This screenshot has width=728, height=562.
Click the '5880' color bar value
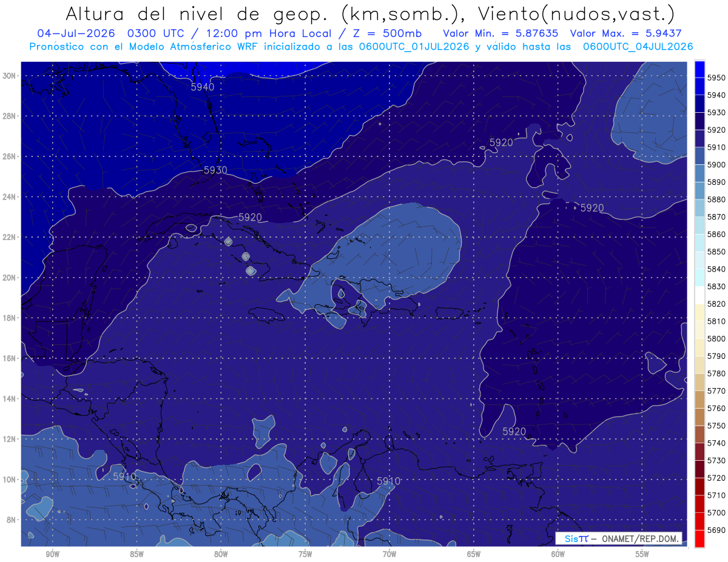[x=716, y=199]
